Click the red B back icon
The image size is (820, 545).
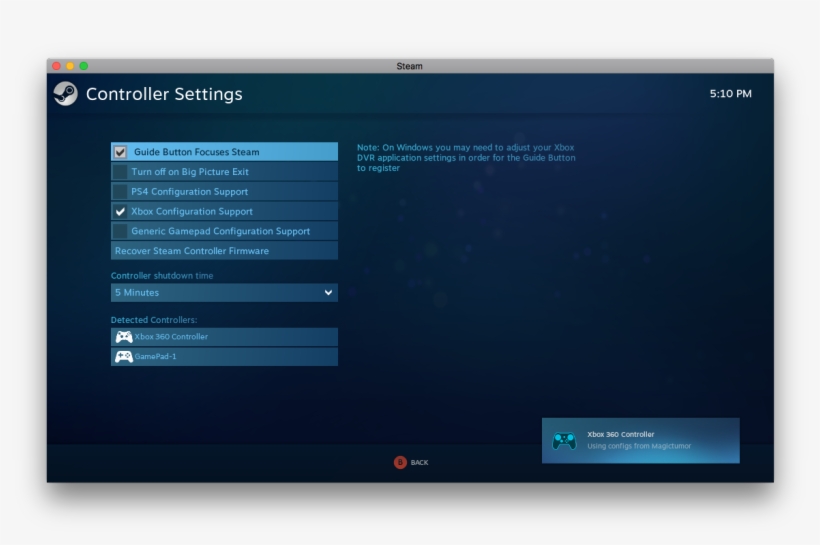coord(400,462)
